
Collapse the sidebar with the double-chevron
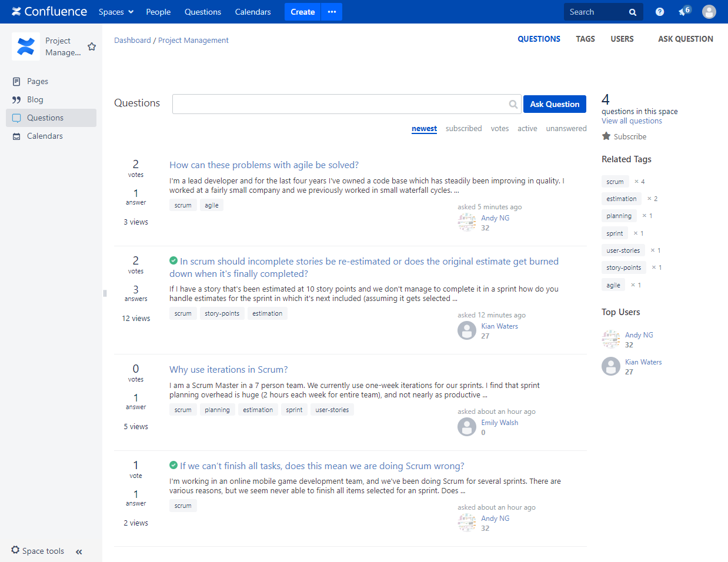[79, 552]
